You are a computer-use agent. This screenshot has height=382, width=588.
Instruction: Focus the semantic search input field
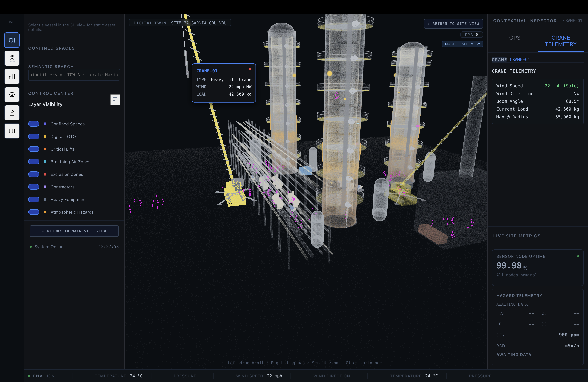(74, 75)
